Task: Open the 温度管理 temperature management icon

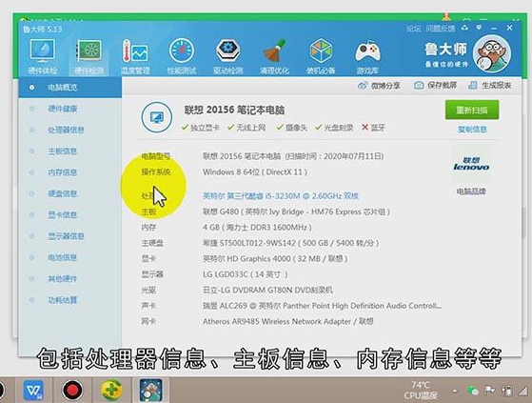Action: [135, 56]
